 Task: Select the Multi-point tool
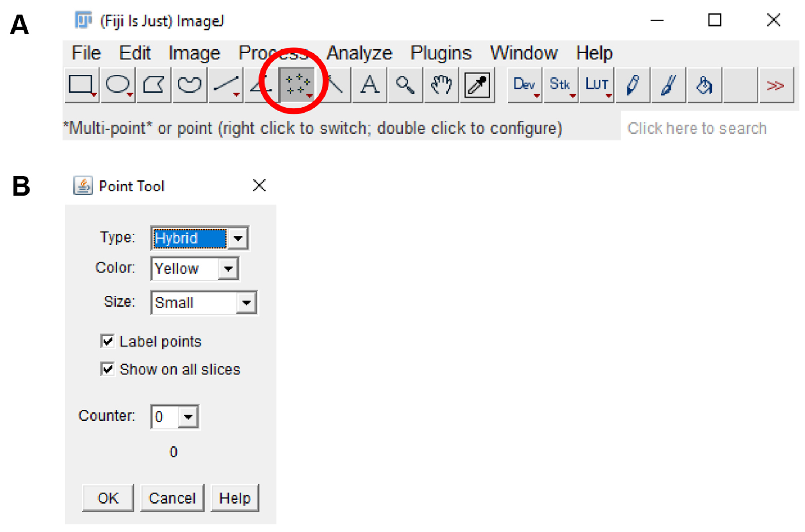(x=297, y=85)
